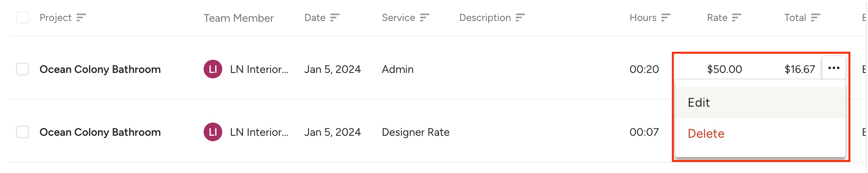Click the Team Member column header
This screenshot has width=868, height=173.
pyautogui.click(x=238, y=18)
